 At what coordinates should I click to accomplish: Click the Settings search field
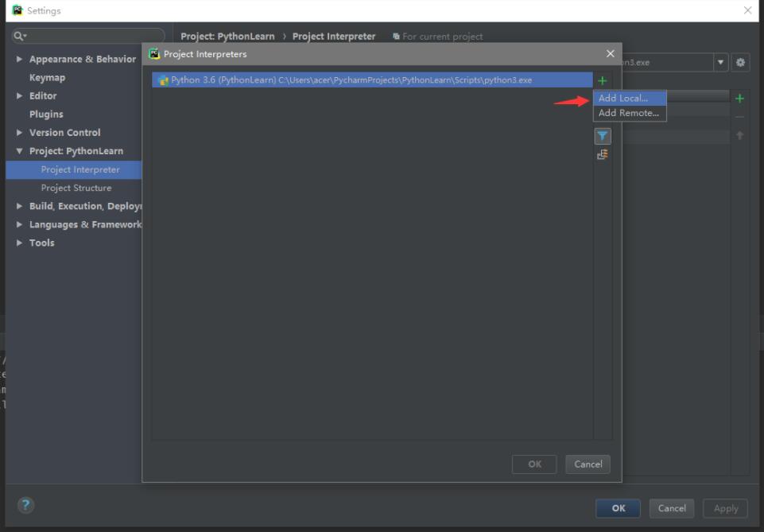tap(88, 36)
